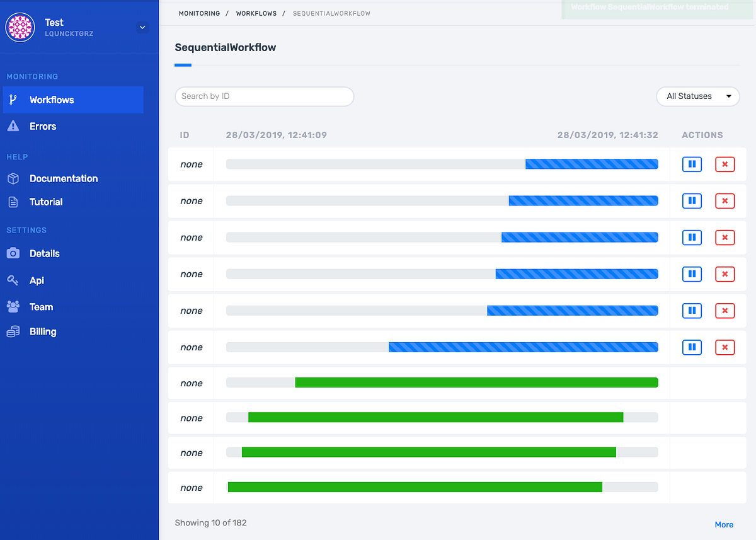
Task: Open Monitoring from the breadcrumb trail
Action: coord(199,13)
